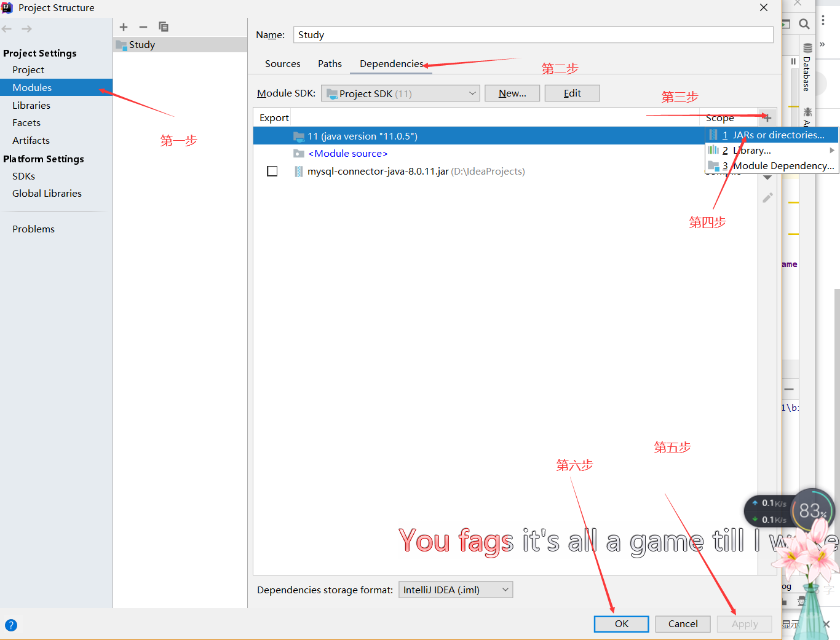The image size is (840, 640).
Task: Click the IntelliJ logo in title bar
Action: 7,7
